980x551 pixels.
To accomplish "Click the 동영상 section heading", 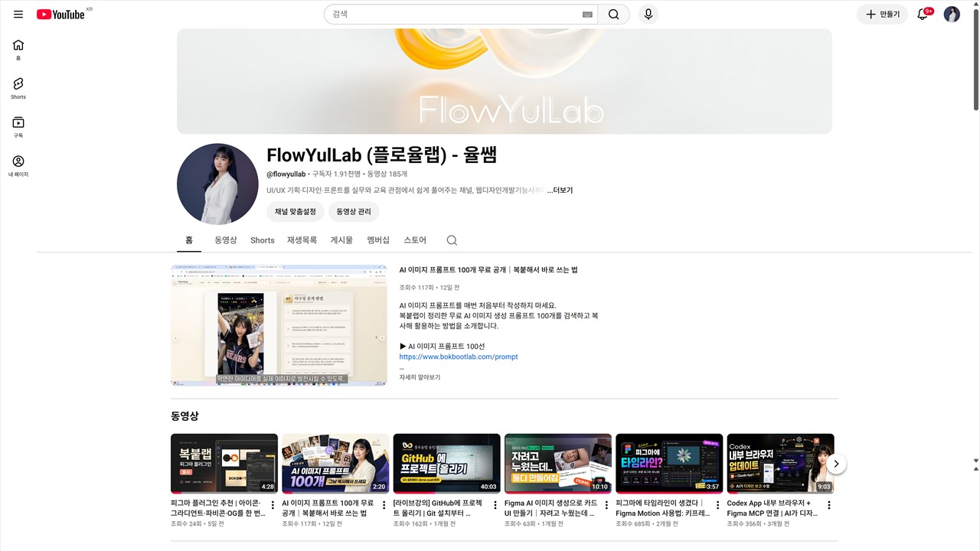I will (185, 416).
